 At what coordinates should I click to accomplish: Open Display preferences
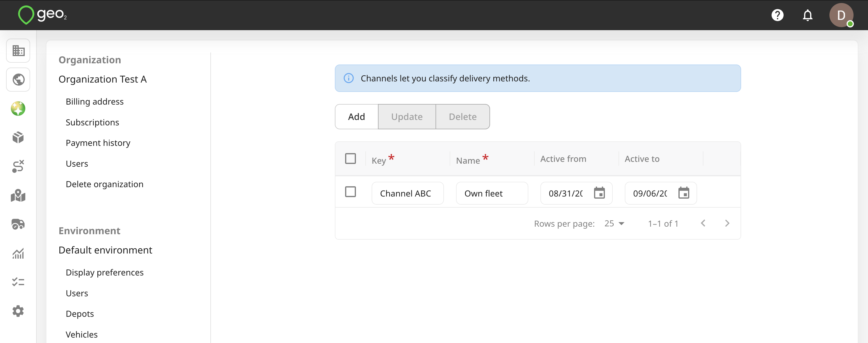(105, 272)
